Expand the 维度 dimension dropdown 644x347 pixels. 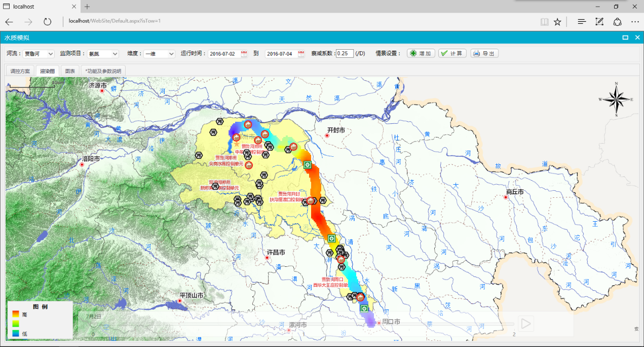159,54
